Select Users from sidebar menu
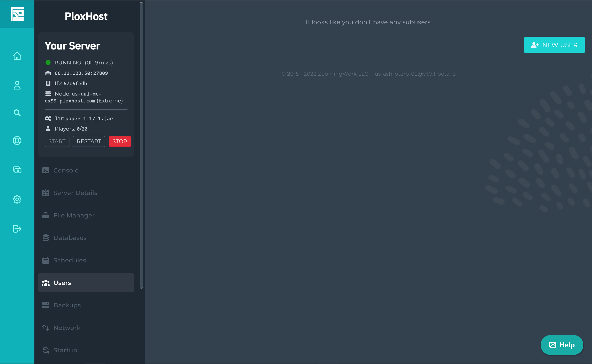Viewport: 592px width, 364px height. point(86,283)
